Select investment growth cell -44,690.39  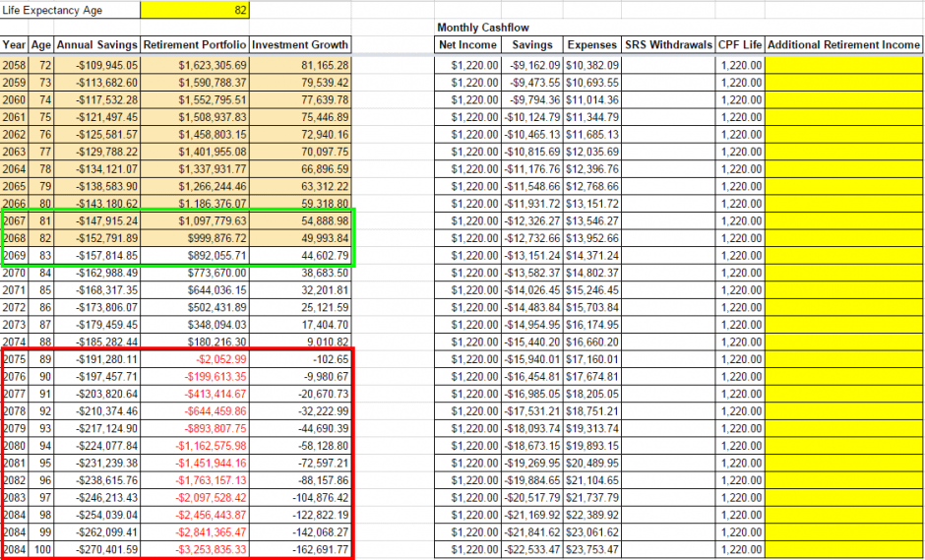tap(300, 429)
